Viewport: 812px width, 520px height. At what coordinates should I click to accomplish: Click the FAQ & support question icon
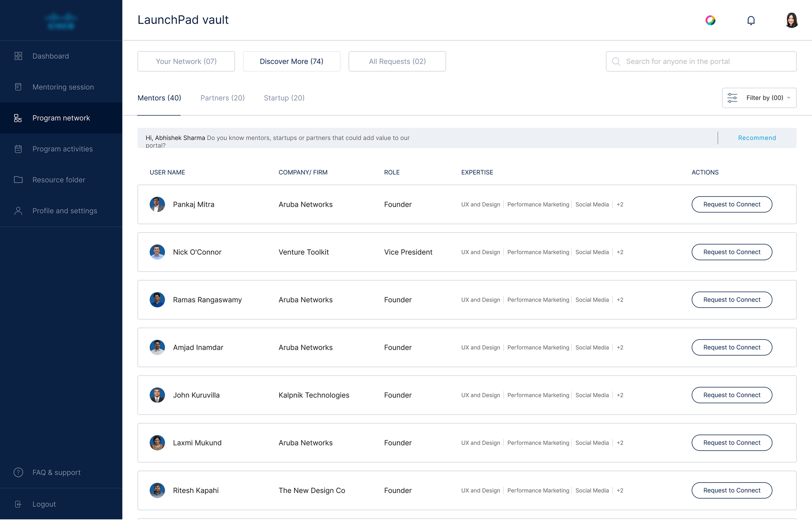[x=18, y=472]
